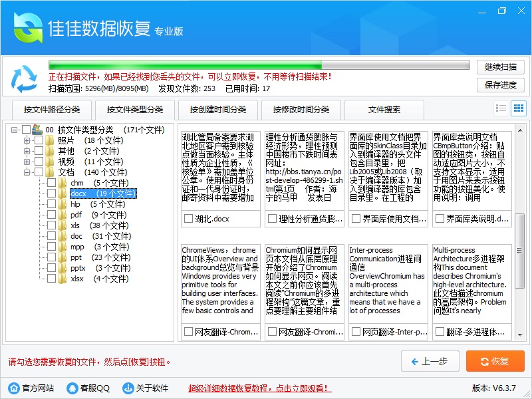Expand the 照片 tree node
532x399 pixels.
pyautogui.click(x=27, y=140)
